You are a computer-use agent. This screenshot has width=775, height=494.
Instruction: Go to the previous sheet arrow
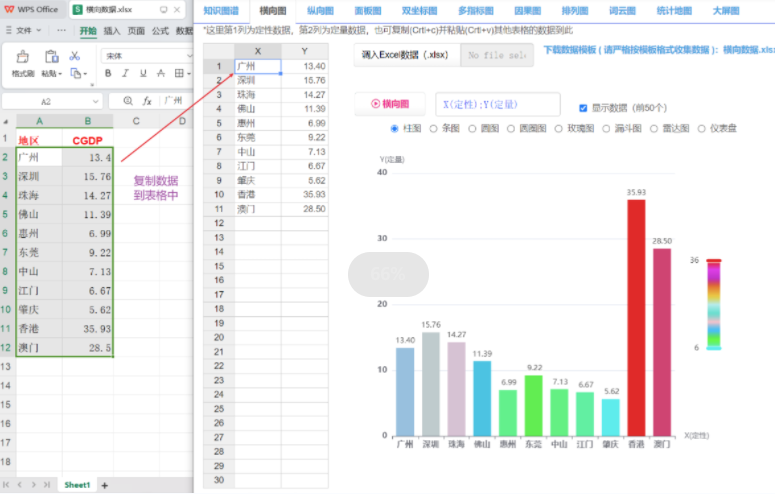point(20,485)
